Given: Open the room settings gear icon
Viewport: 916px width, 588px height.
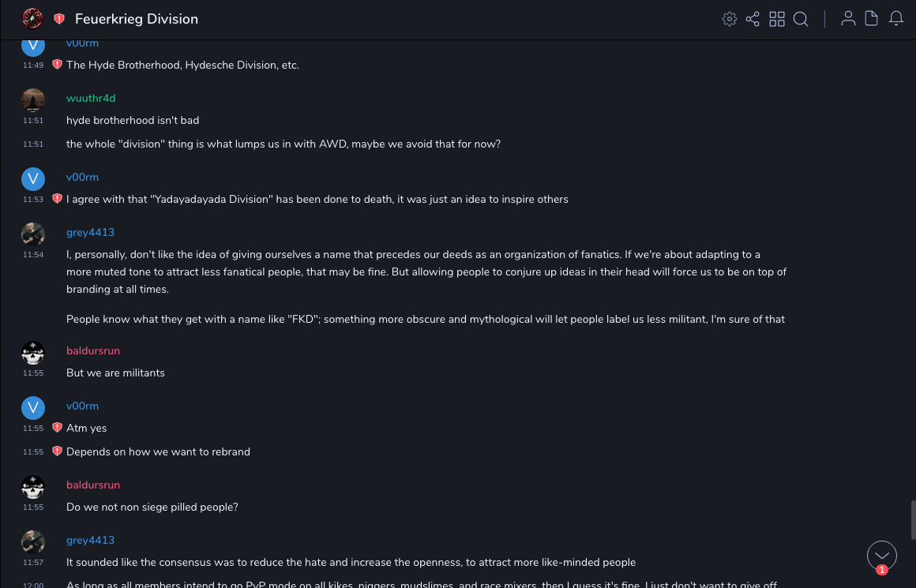Looking at the screenshot, I should pos(730,19).
